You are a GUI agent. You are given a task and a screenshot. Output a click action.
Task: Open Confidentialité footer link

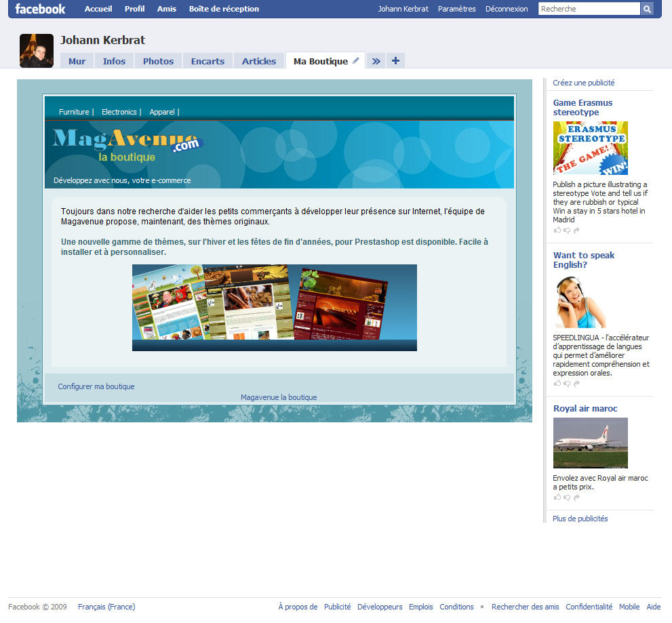[x=589, y=607]
